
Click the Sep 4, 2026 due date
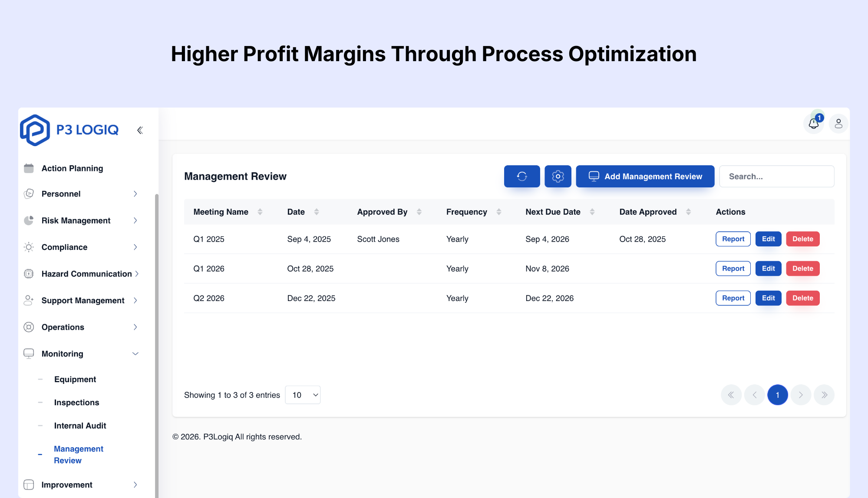coord(547,239)
